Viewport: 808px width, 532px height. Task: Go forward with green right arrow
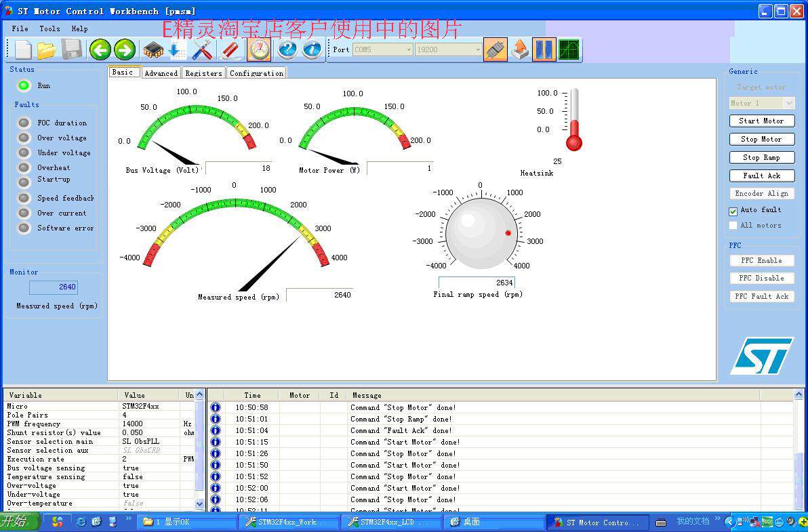click(x=124, y=50)
